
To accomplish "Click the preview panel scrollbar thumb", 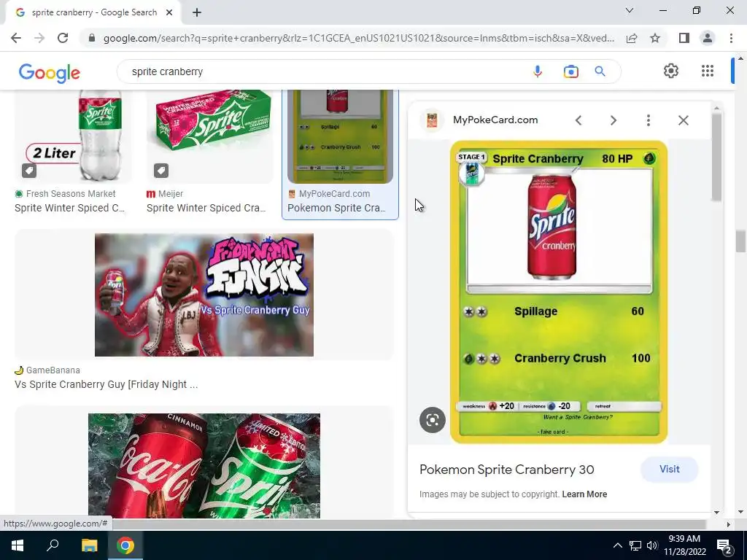I will [716, 157].
